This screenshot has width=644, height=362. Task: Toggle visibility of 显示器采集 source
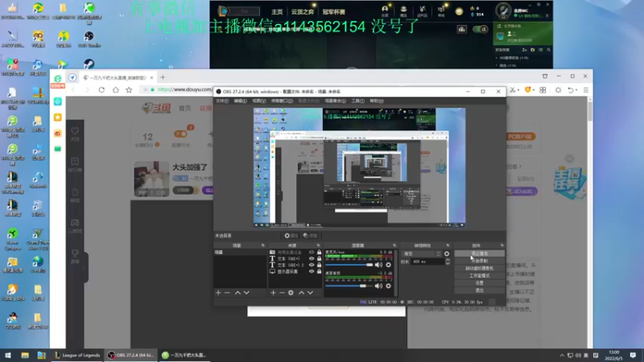(312, 271)
